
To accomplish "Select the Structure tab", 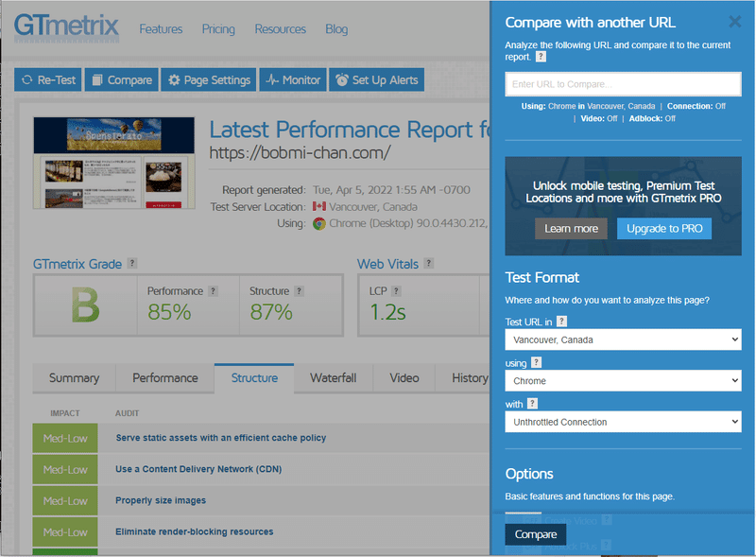I will coord(254,378).
